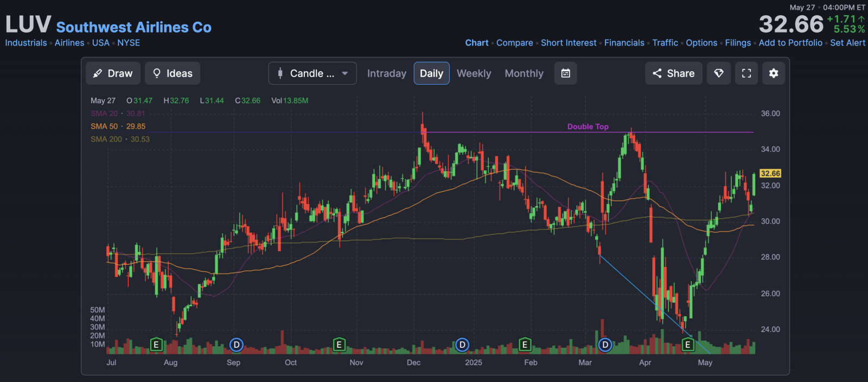
Task: Switch to the Monthly timeframe
Action: [524, 73]
